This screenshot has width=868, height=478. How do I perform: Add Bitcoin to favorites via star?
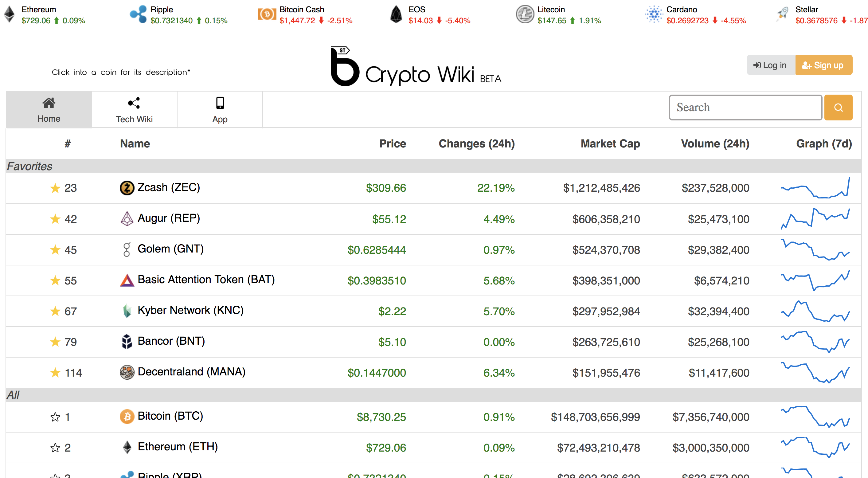click(x=55, y=417)
